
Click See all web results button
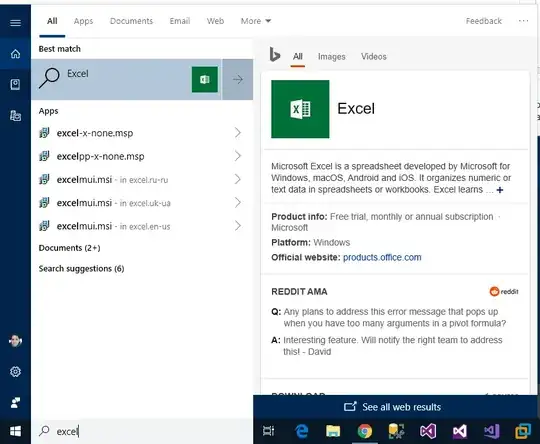(393, 407)
